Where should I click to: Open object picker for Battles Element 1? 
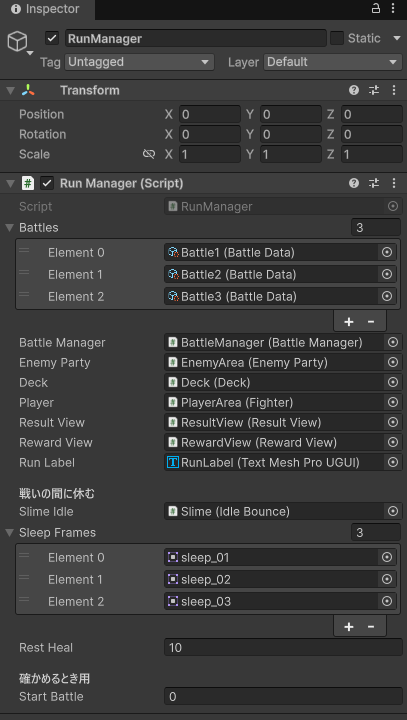387,275
